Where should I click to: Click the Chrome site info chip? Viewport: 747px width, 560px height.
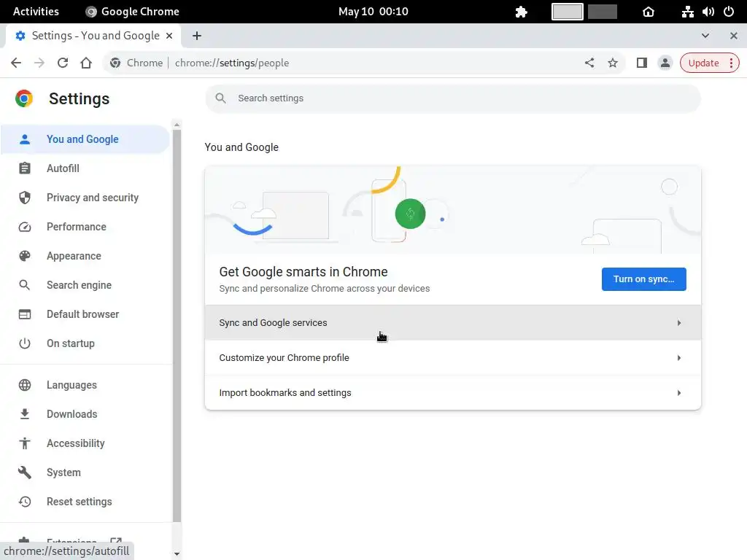(136, 63)
